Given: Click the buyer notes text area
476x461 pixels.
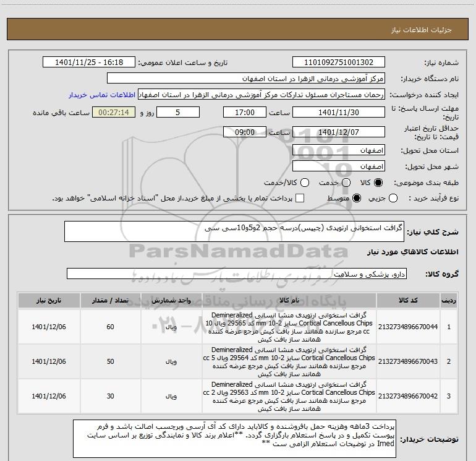Looking at the screenshot, I should 234,439.
